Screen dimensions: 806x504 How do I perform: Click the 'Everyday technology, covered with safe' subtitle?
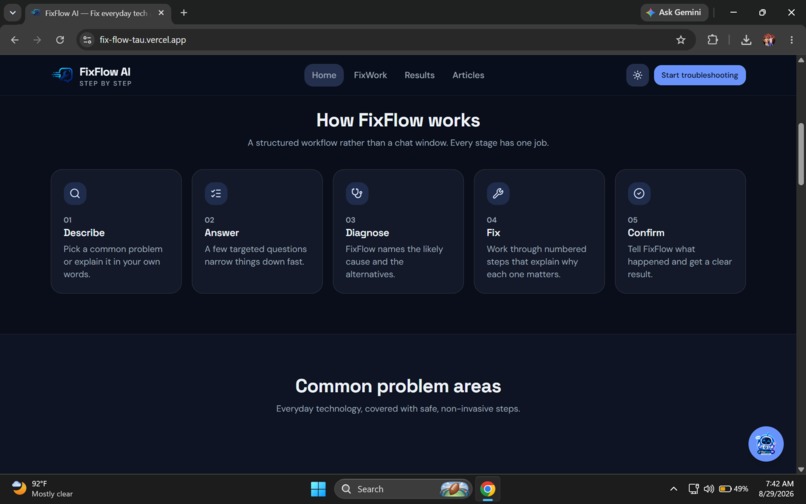click(x=398, y=409)
